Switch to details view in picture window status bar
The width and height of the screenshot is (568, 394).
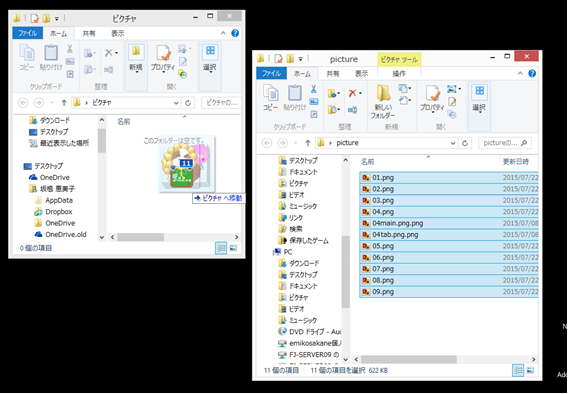tap(518, 370)
